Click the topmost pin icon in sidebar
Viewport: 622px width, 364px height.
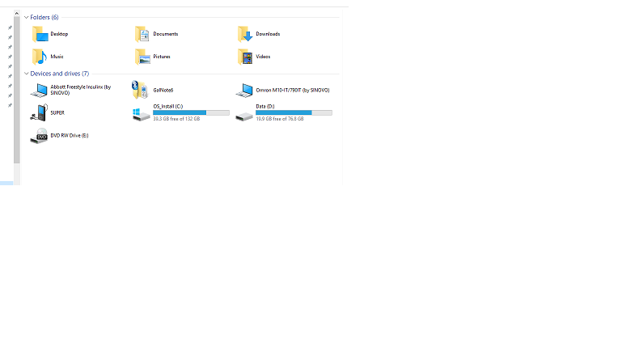tap(10, 27)
